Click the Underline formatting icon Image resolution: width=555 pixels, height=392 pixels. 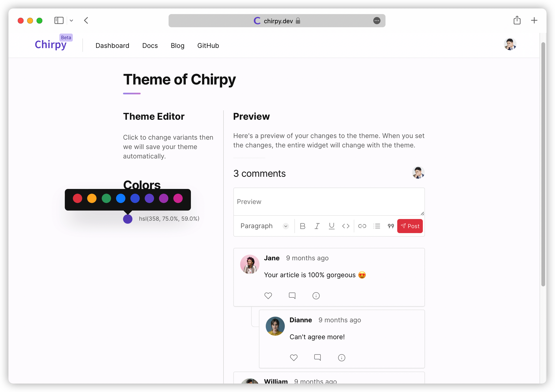coord(331,226)
